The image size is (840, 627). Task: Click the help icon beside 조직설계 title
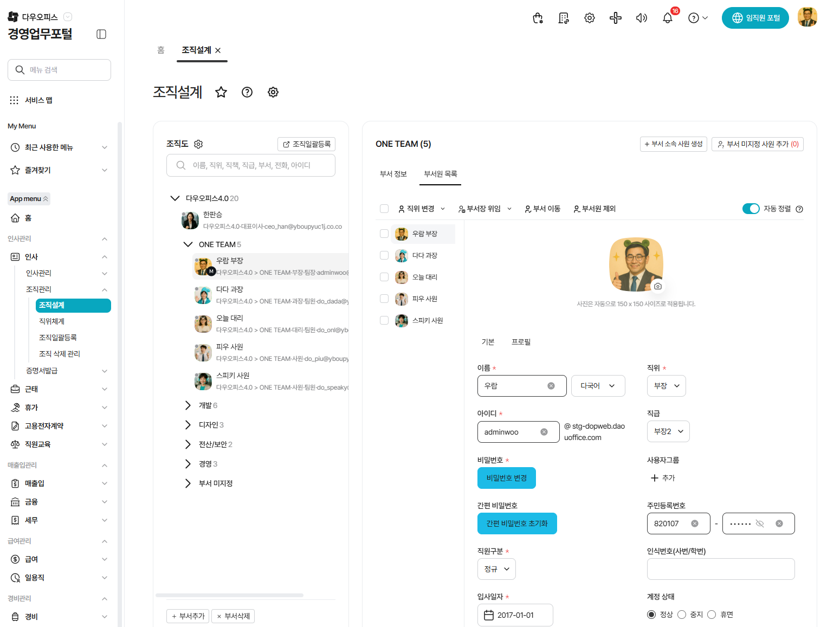point(247,92)
